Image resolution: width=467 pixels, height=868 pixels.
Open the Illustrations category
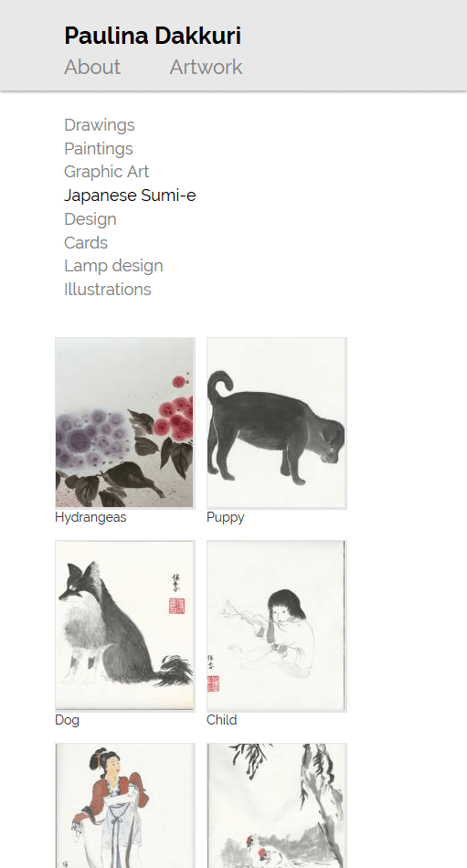pyautogui.click(x=108, y=290)
